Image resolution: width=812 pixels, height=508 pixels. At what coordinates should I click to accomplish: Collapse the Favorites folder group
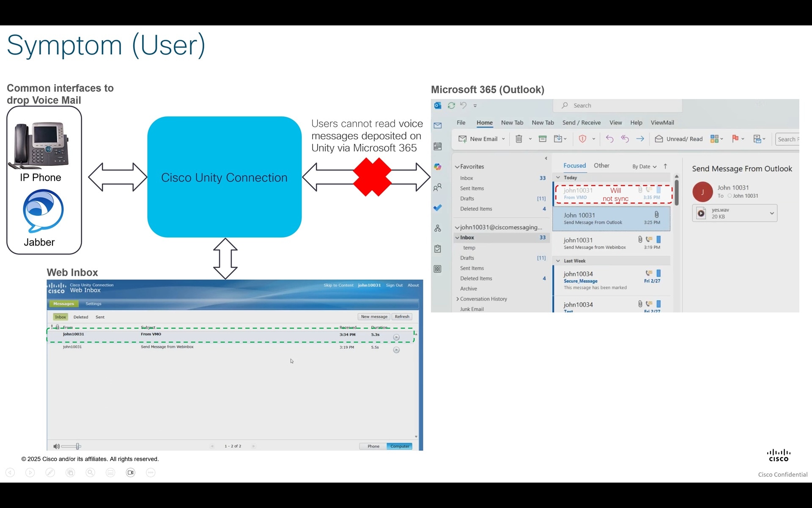tap(457, 167)
